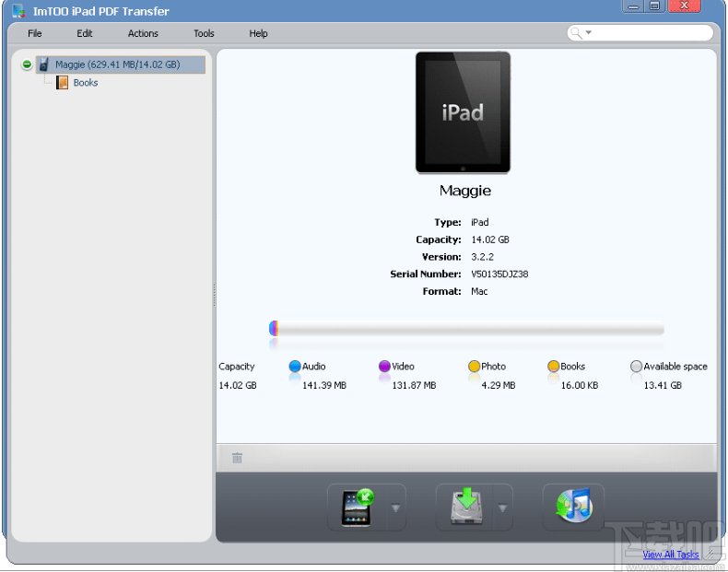728x572 pixels.
Task: Open the File menu
Action: [x=35, y=33]
